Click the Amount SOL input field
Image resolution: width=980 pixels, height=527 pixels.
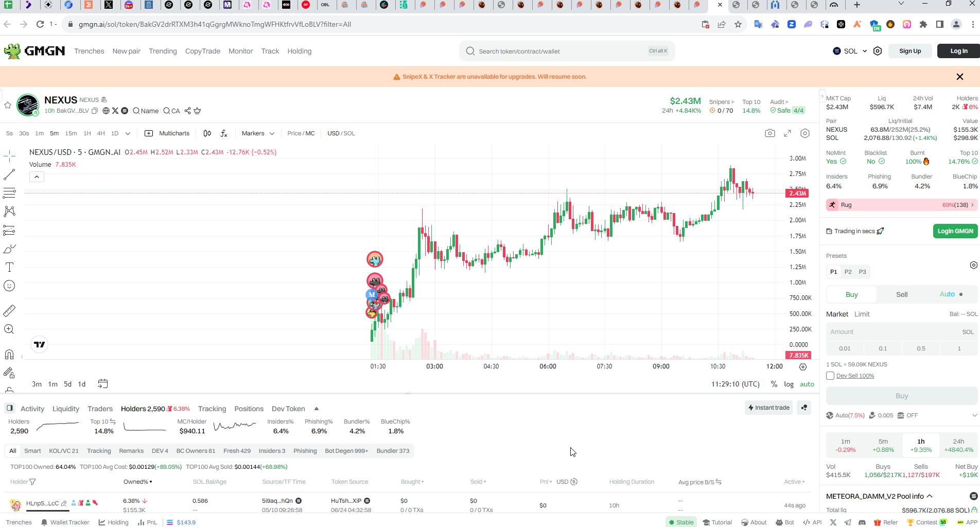tap(902, 332)
